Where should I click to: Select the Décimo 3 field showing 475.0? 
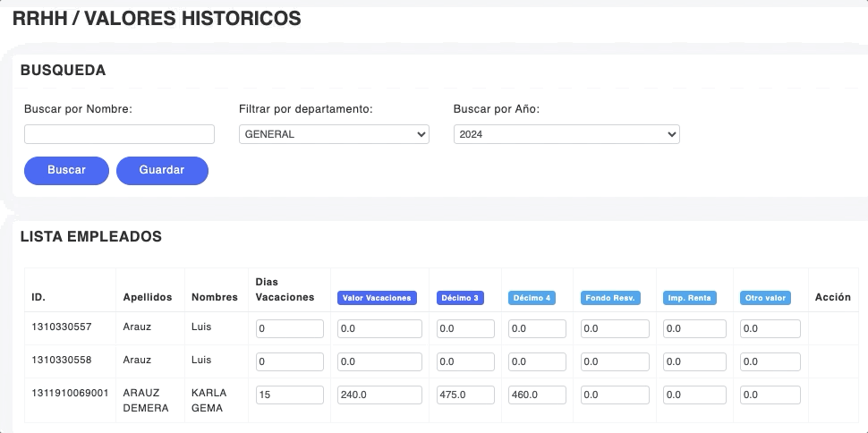tap(465, 395)
